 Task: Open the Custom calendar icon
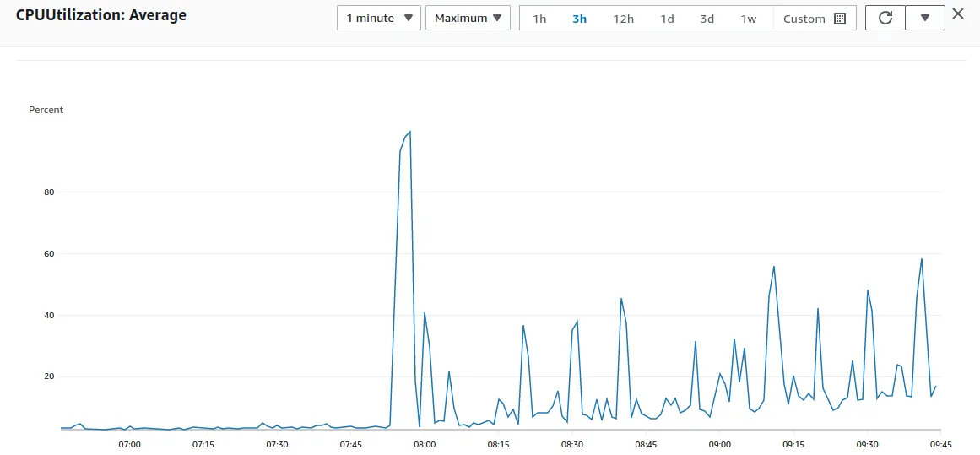840,18
